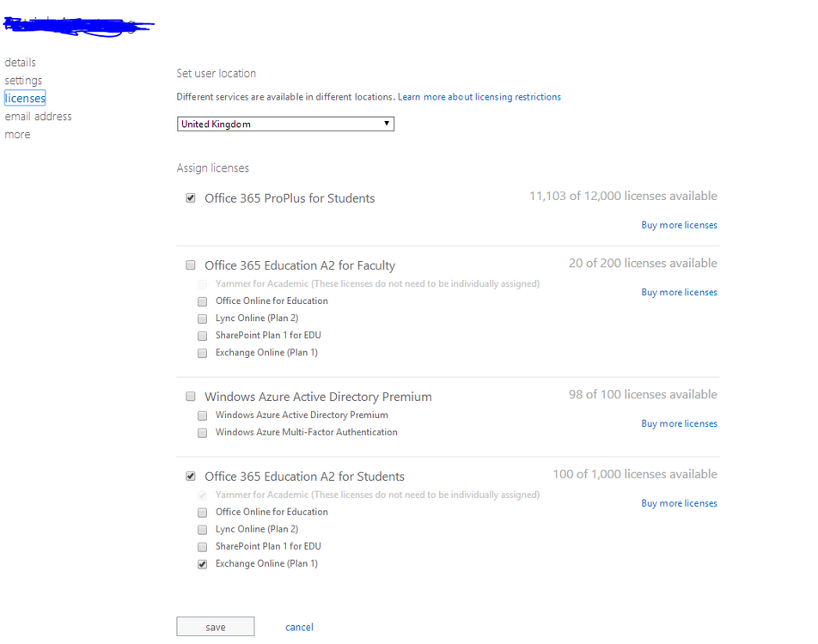
Task: Check the Windows Azure Active Directory Premium heading box
Action: [191, 397]
